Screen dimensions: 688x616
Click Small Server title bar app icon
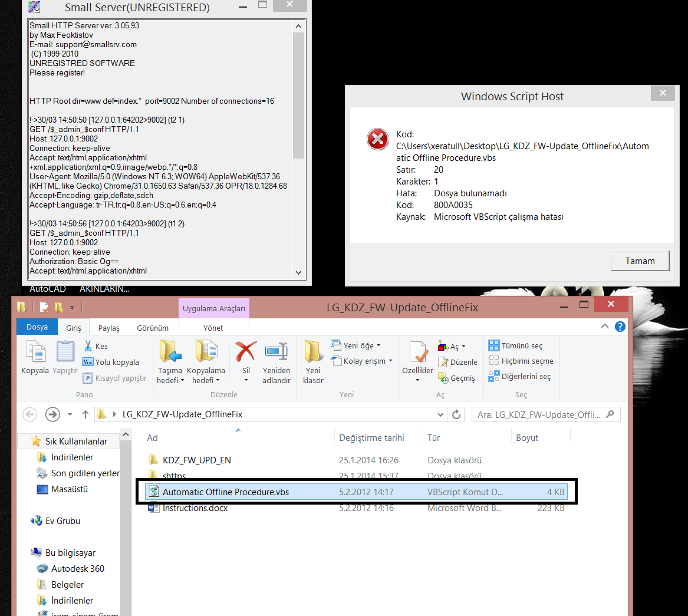34,7
